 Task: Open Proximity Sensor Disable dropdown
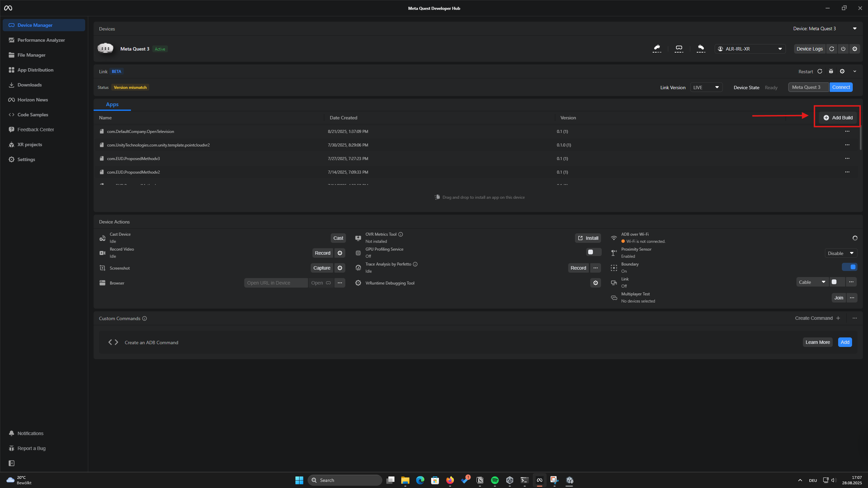tap(841, 253)
